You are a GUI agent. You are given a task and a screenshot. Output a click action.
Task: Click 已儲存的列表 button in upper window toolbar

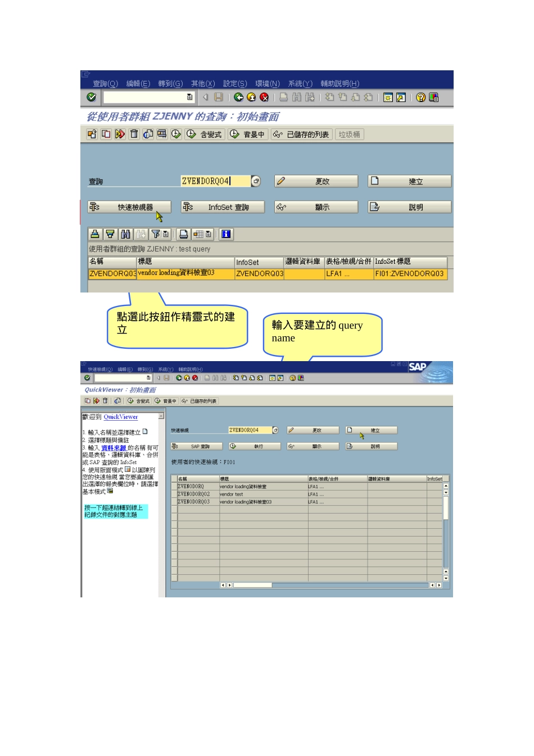302,134
